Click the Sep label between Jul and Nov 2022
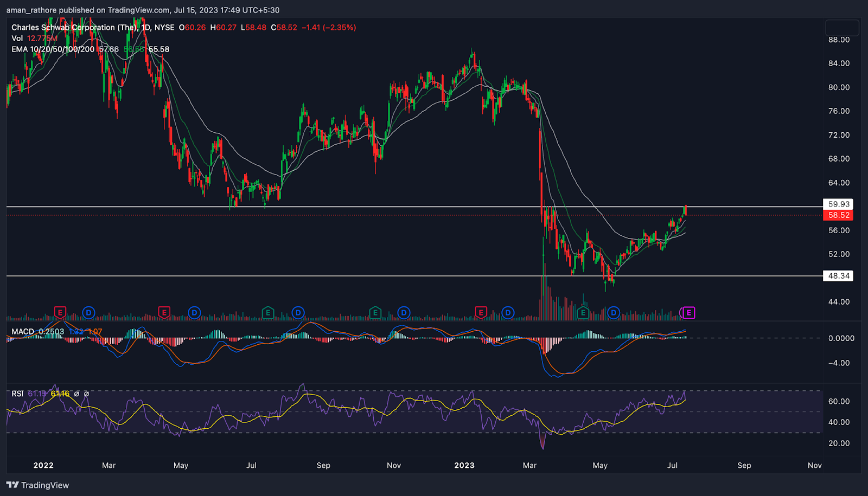868x496 pixels. click(x=323, y=465)
